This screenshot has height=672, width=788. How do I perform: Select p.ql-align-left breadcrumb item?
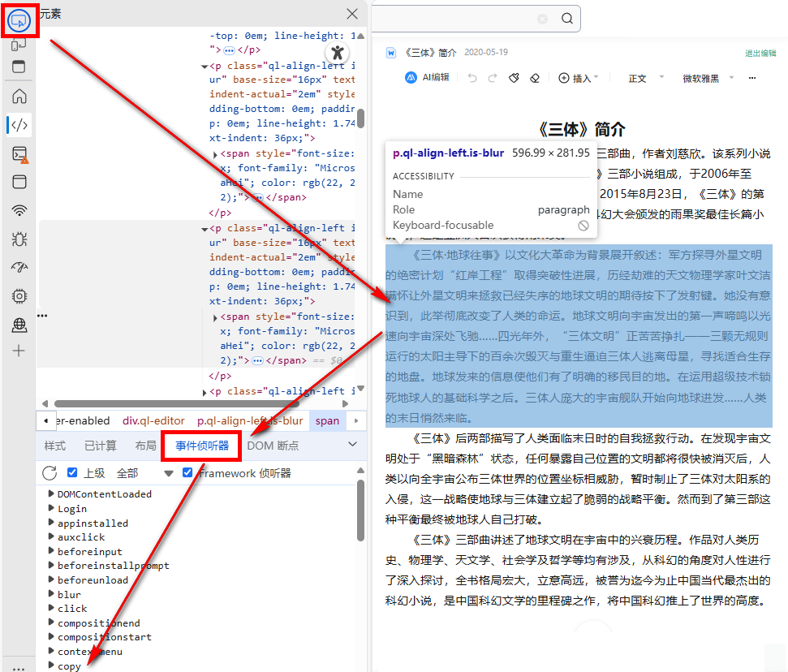(x=250, y=420)
